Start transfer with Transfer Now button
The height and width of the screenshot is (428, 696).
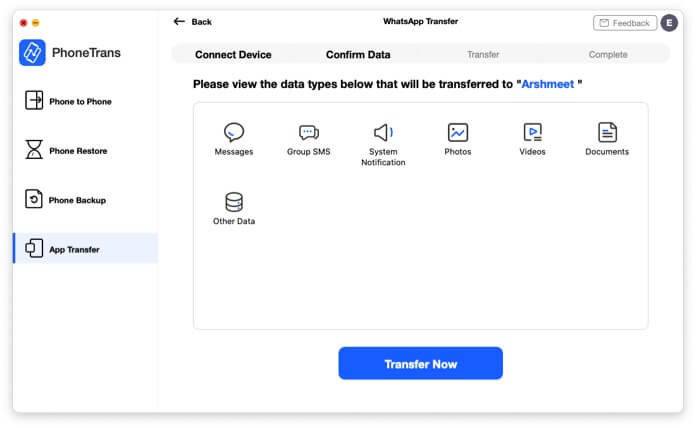pyautogui.click(x=420, y=363)
